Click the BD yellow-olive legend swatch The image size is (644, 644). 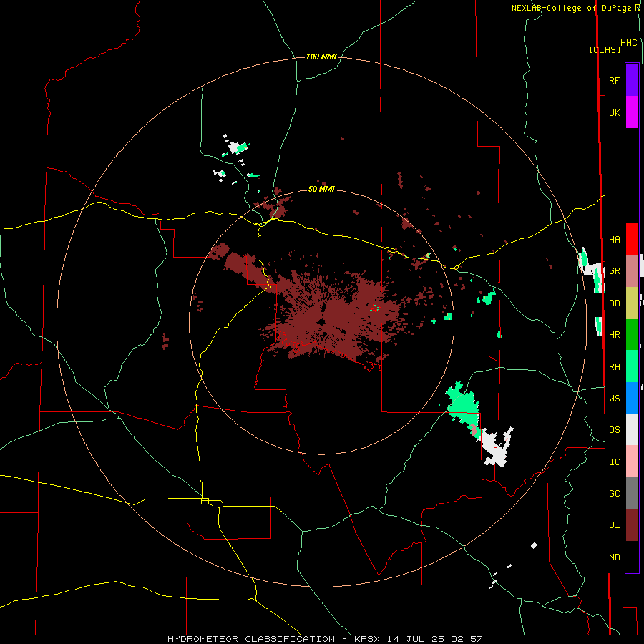pyautogui.click(x=632, y=303)
